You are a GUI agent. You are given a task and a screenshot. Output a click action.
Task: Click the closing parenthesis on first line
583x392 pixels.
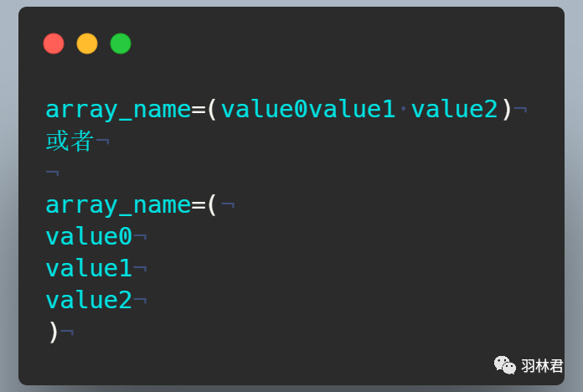coord(507,110)
